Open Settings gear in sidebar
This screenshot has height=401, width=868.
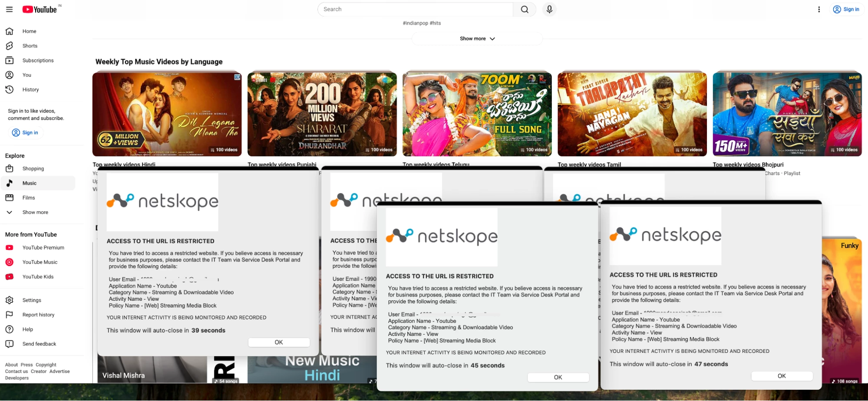point(38,300)
